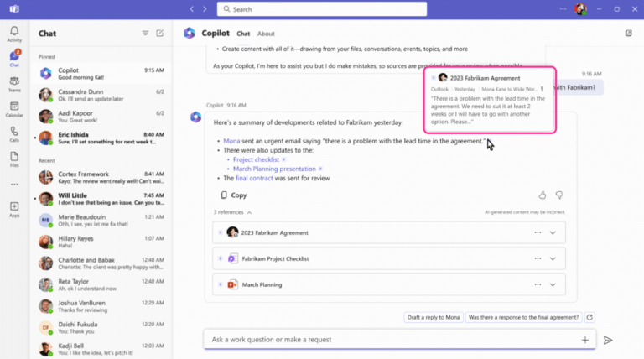644x359 pixels.
Task: Select the Chat tab in Copilot header
Action: click(x=243, y=34)
